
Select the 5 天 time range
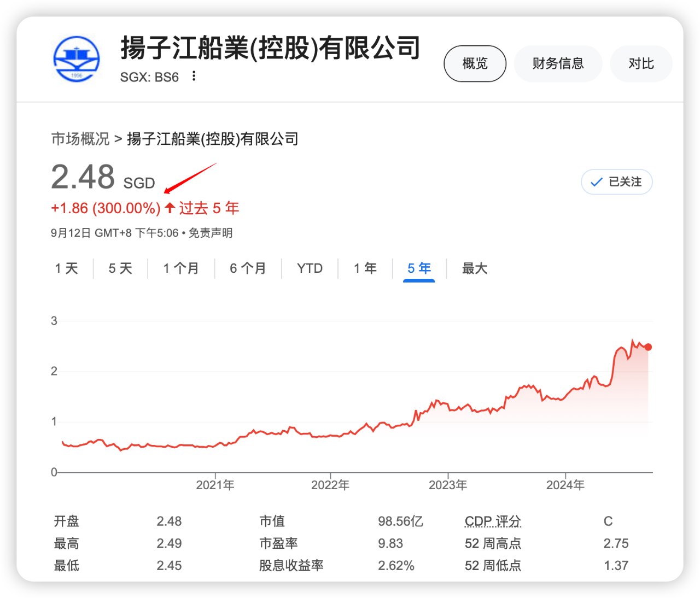(x=120, y=268)
